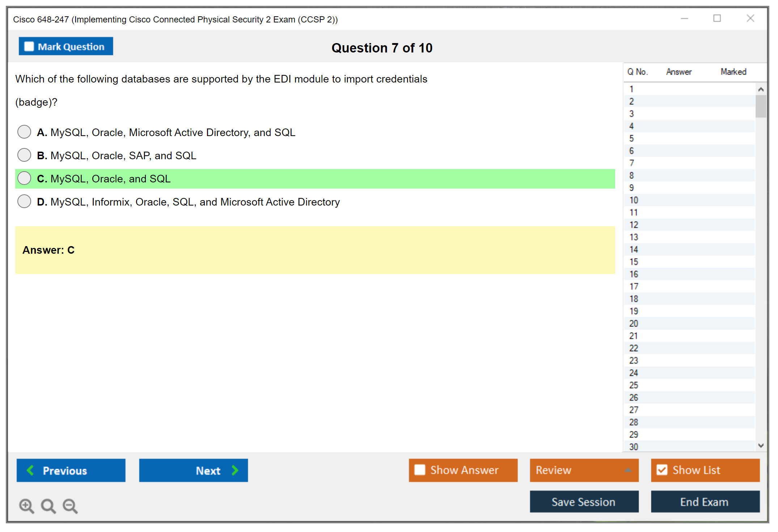Click the End Exam button

(705, 502)
